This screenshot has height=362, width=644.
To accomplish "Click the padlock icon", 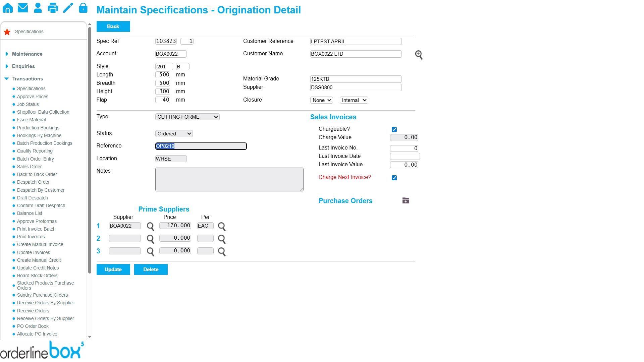I will 83,8.
